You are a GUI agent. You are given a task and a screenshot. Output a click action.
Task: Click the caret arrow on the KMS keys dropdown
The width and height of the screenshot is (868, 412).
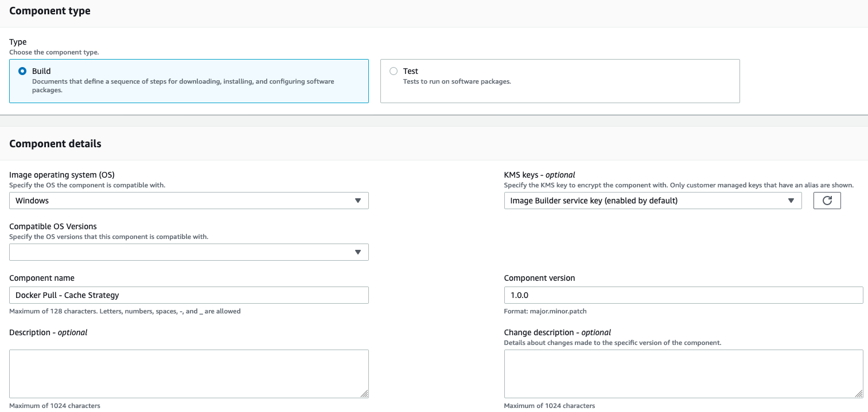click(791, 201)
